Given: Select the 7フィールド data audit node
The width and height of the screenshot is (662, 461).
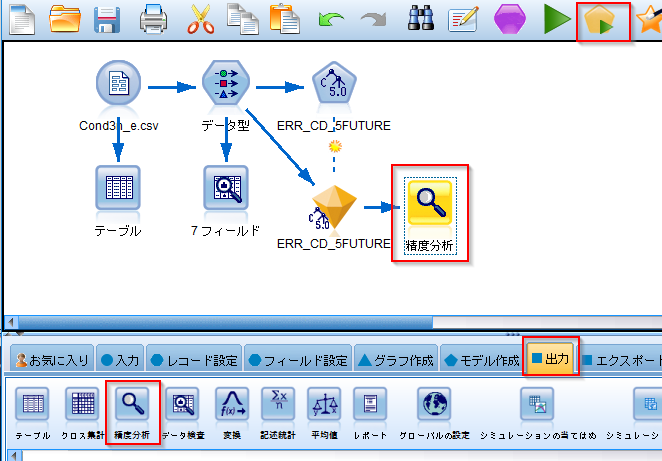Looking at the screenshot, I should [x=226, y=187].
